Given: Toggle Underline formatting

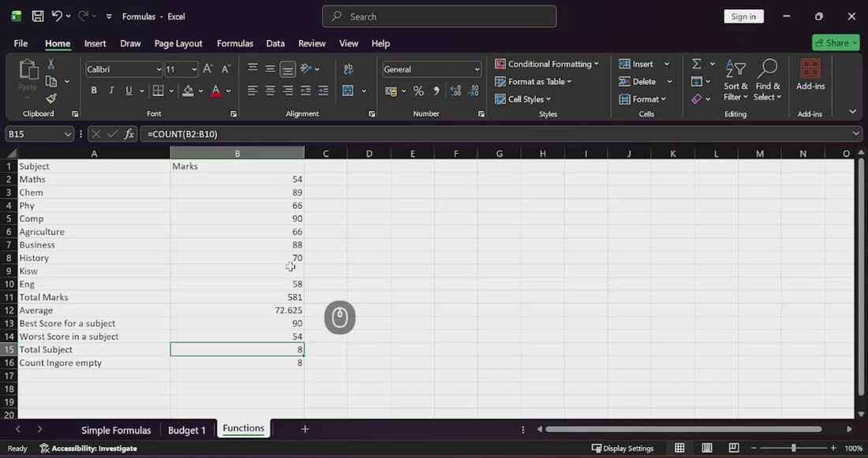Looking at the screenshot, I should (x=129, y=90).
